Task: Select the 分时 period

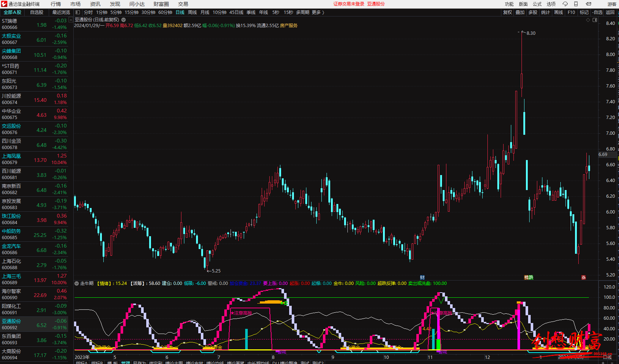Action: tap(88, 12)
